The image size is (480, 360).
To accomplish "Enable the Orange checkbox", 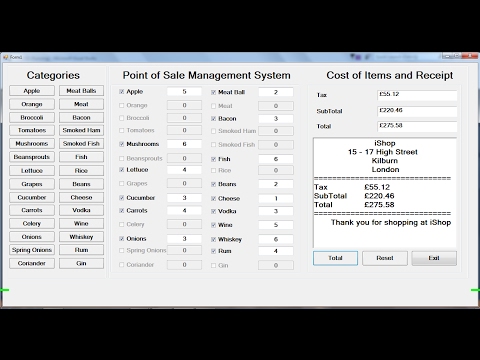I will pyautogui.click(x=122, y=105).
